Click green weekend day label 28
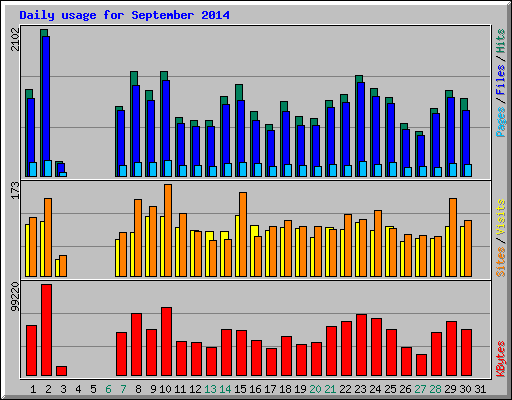Image resolution: width=512 pixels, height=400 pixels. pos(435,389)
